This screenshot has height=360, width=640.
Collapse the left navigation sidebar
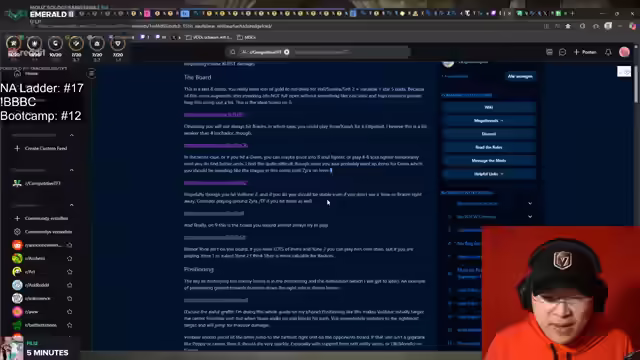[x=91, y=73]
